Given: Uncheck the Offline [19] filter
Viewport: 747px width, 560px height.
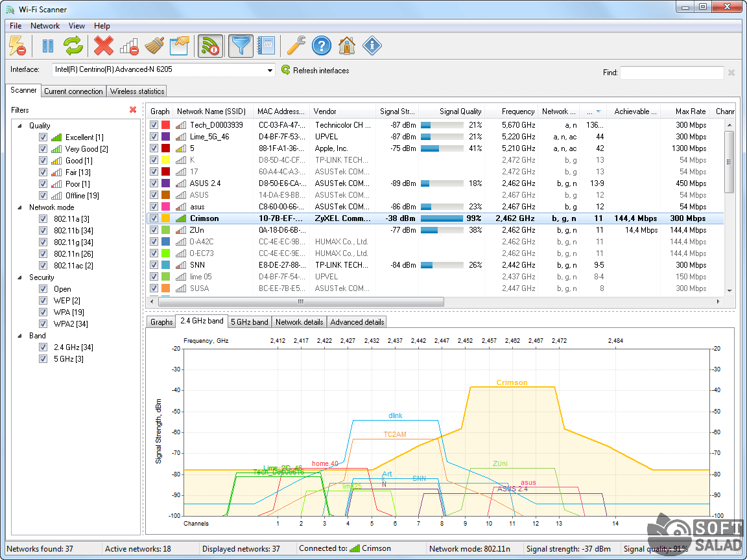Looking at the screenshot, I should pos(43,196).
